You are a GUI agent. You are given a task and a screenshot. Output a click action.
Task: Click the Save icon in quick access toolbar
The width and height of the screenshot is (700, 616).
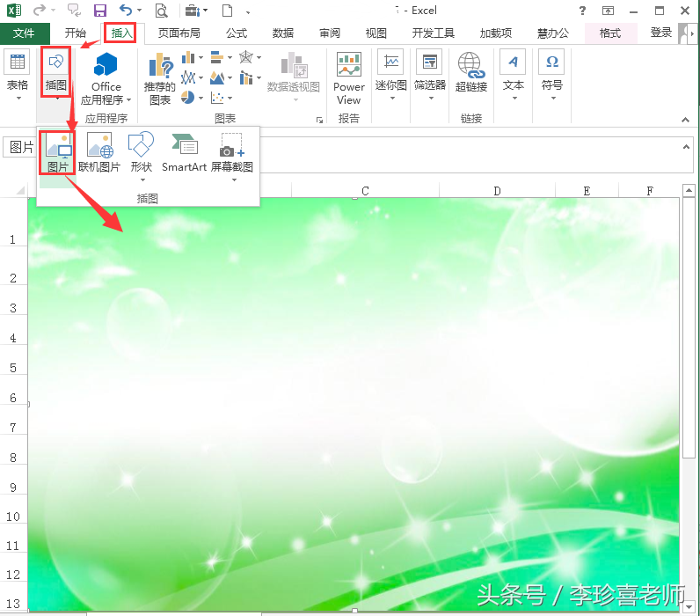point(100,10)
